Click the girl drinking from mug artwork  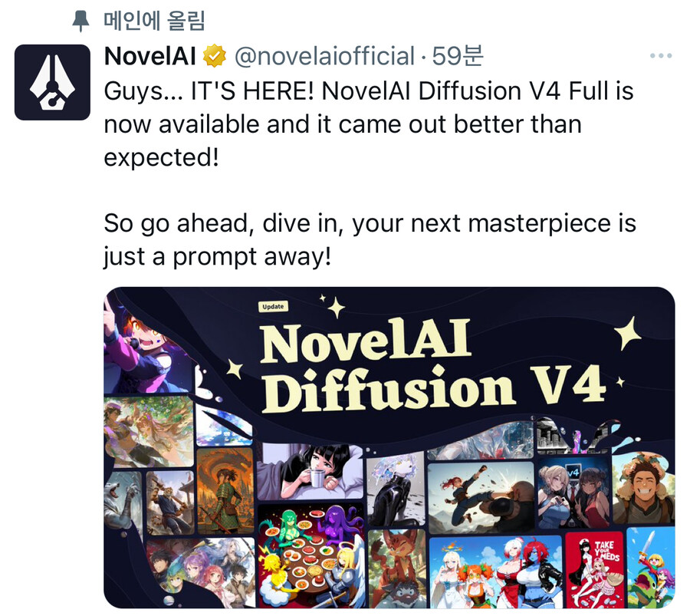pos(310,472)
